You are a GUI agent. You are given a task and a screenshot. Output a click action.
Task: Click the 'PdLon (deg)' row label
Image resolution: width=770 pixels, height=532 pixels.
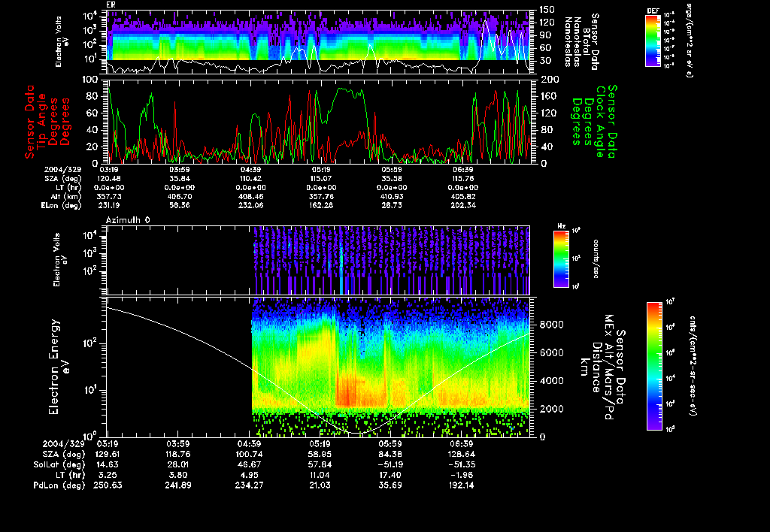point(59,485)
